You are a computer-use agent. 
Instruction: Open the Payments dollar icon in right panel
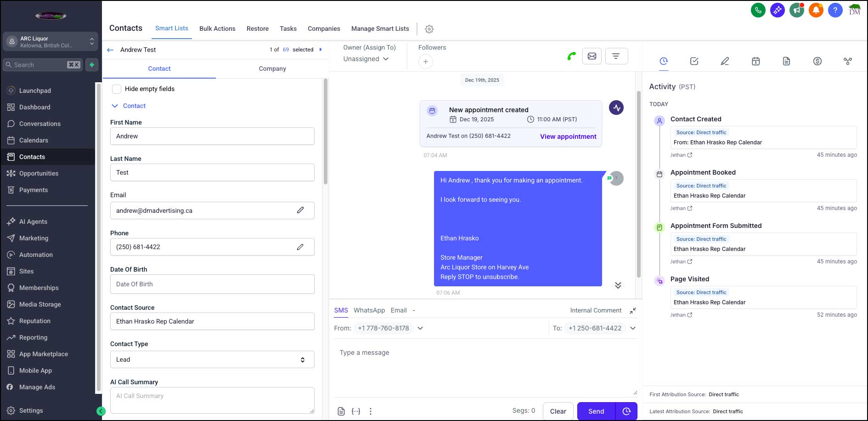pos(817,61)
